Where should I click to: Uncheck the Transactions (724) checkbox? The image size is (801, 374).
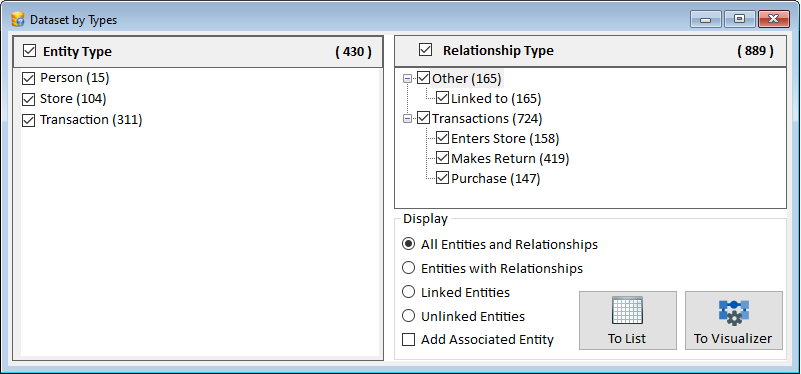pos(423,118)
